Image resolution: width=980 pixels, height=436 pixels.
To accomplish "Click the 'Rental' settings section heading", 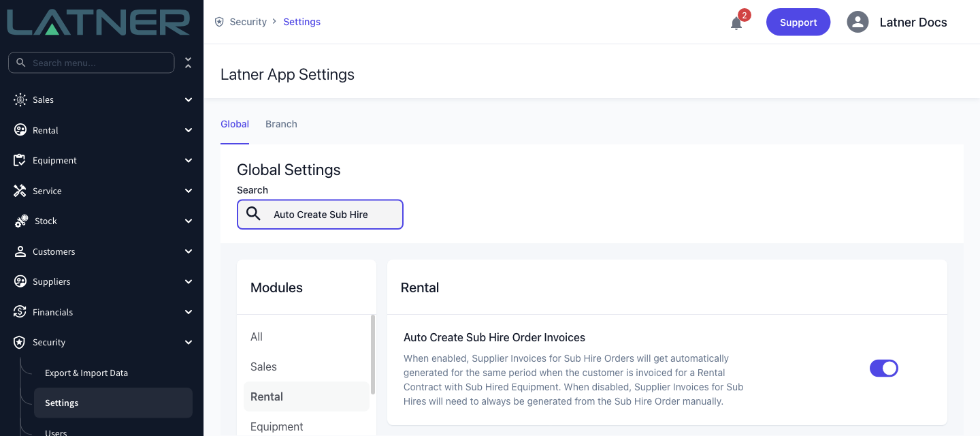I will point(420,287).
